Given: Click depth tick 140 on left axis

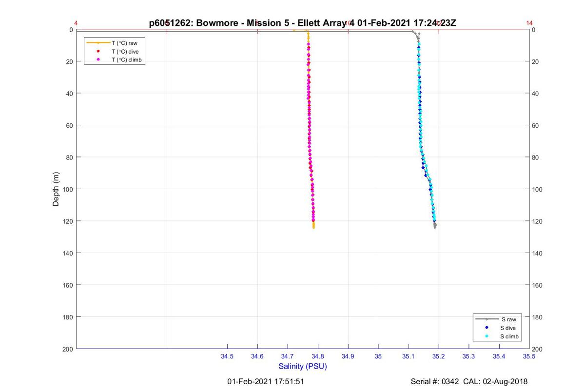Looking at the screenshot, I should (68, 253).
